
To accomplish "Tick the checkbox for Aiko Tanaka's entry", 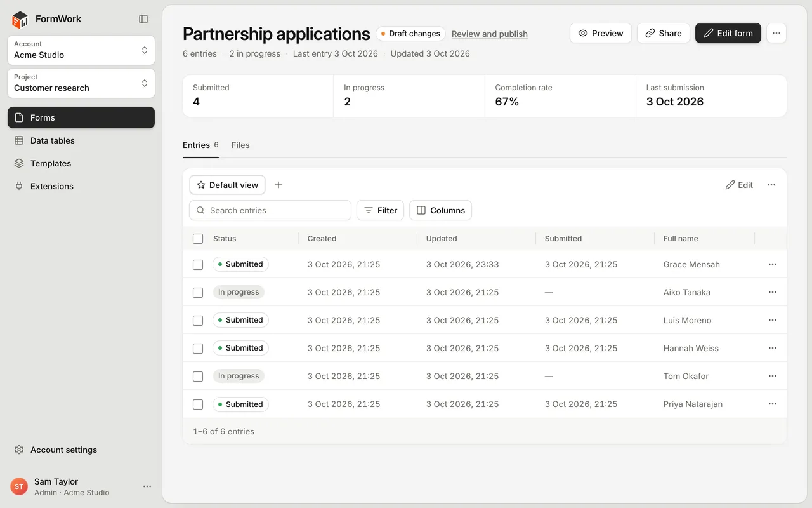I will (198, 292).
